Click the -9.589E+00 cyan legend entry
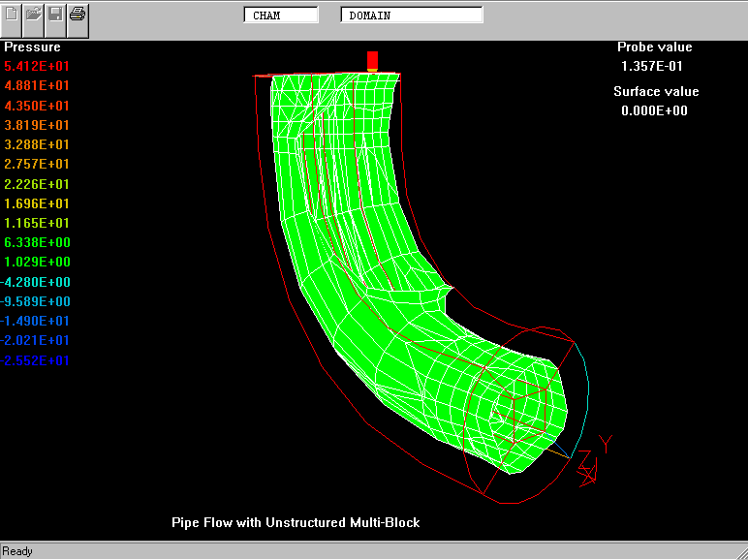The width and height of the screenshot is (748, 560). [x=37, y=301]
